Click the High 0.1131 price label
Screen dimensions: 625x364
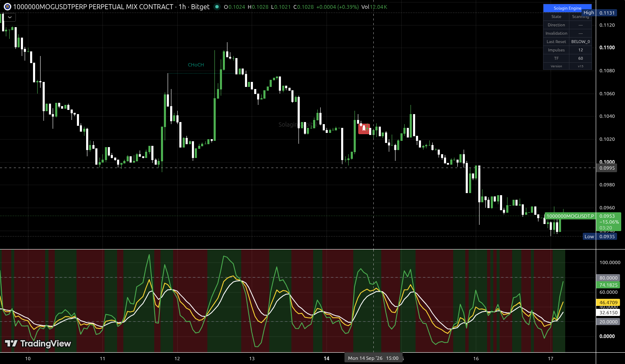[599, 13]
